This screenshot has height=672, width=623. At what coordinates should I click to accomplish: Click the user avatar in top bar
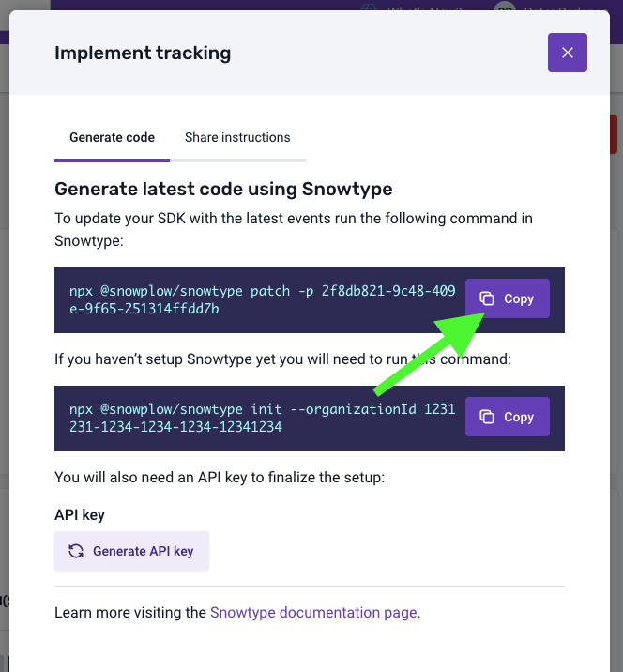coord(506,7)
